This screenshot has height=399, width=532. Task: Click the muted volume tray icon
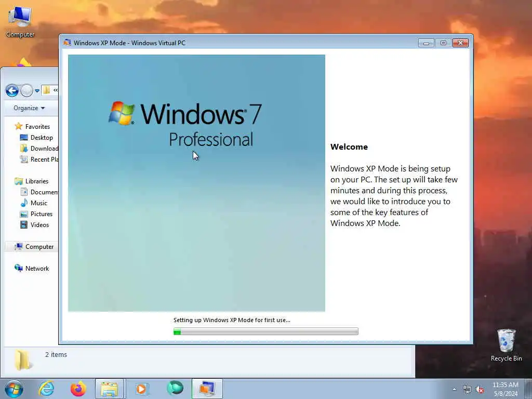click(480, 390)
